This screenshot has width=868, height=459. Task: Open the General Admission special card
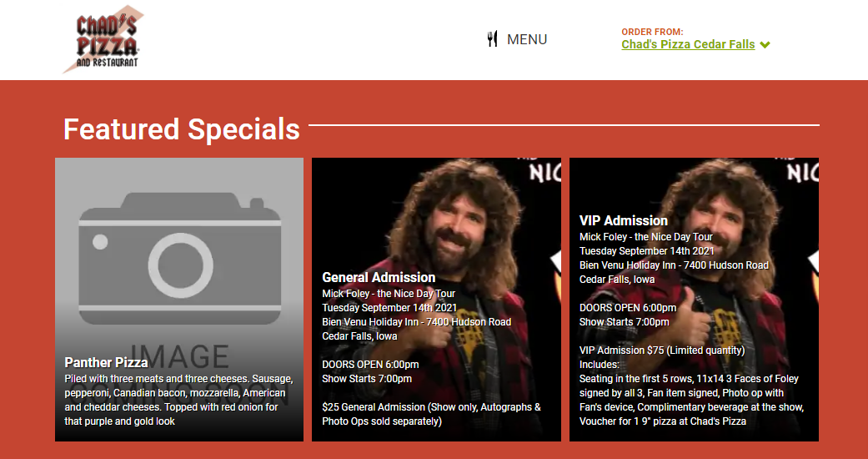436,300
